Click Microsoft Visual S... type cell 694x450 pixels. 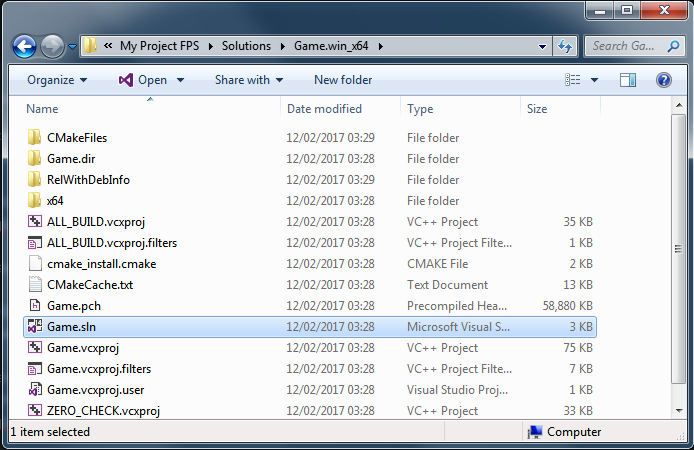(458, 327)
